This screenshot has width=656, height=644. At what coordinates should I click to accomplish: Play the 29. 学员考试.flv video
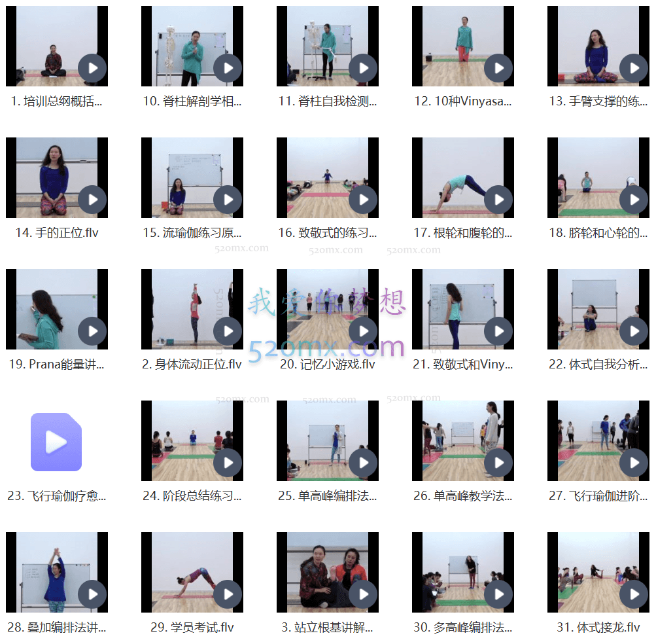228,594
